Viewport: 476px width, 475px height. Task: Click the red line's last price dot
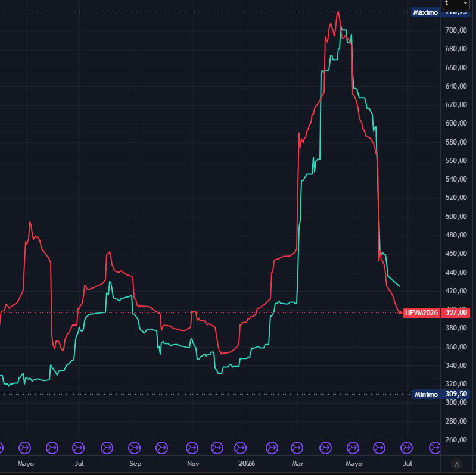click(400, 312)
